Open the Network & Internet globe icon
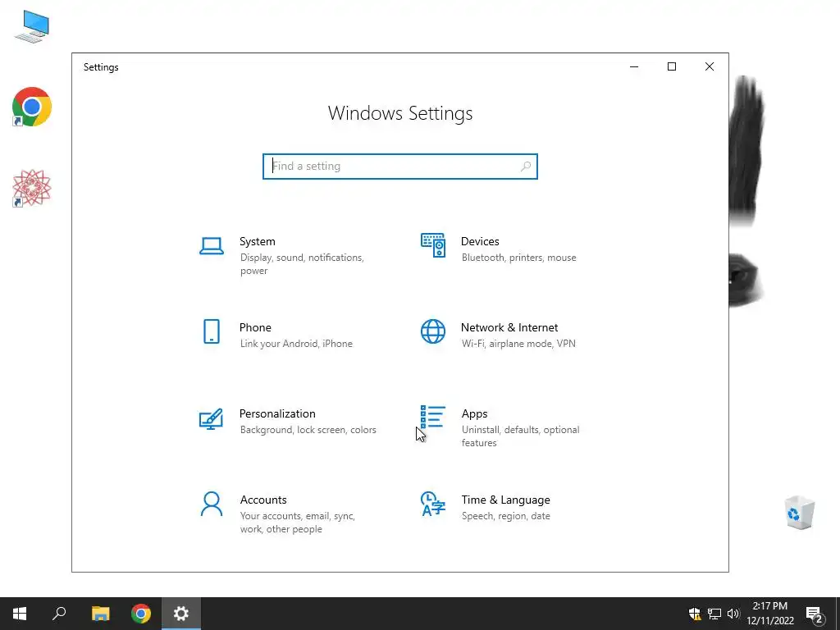Screen dimensions: 840x630 pos(433,331)
